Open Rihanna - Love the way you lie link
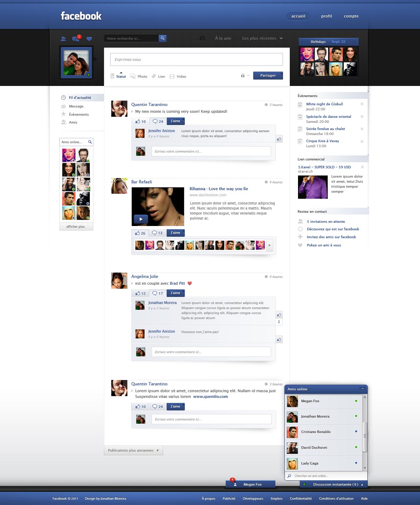Image resolution: width=420 pixels, height=505 pixels. click(x=219, y=189)
